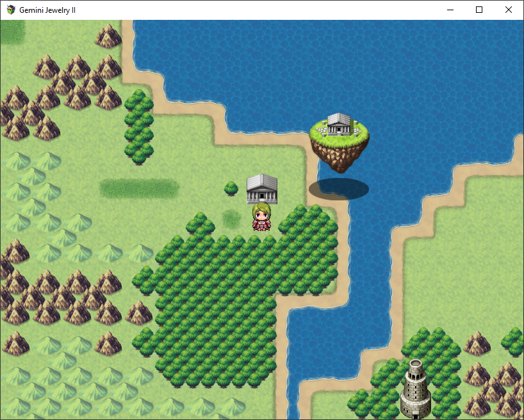Click the stone tower in the forest

coord(415,389)
